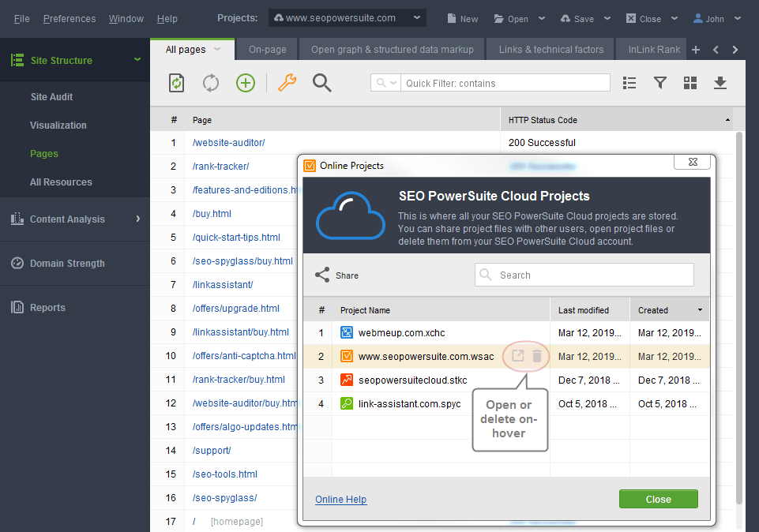The image size is (759, 532).
Task: Switch to the On-page tab
Action: (x=268, y=49)
